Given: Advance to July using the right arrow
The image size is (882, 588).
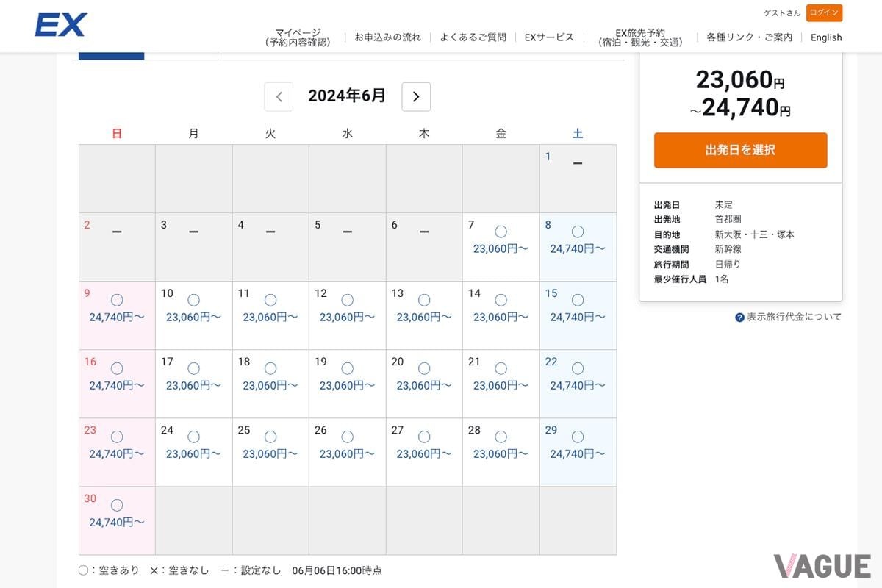Looking at the screenshot, I should pos(416,96).
